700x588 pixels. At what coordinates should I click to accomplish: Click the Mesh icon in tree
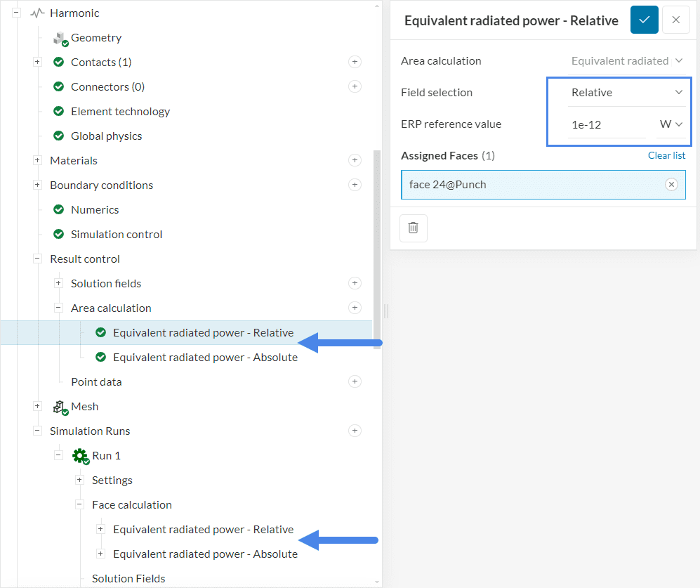[60, 407]
